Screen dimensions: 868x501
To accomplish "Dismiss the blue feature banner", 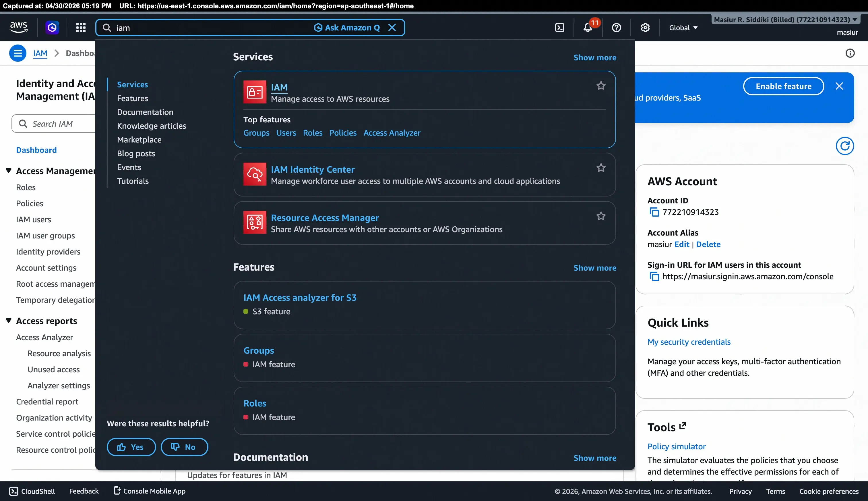I will [839, 86].
